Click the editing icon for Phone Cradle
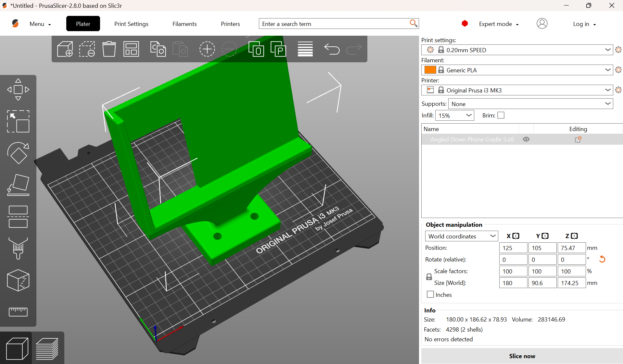Viewport: 623px width, 364px height. point(578,140)
